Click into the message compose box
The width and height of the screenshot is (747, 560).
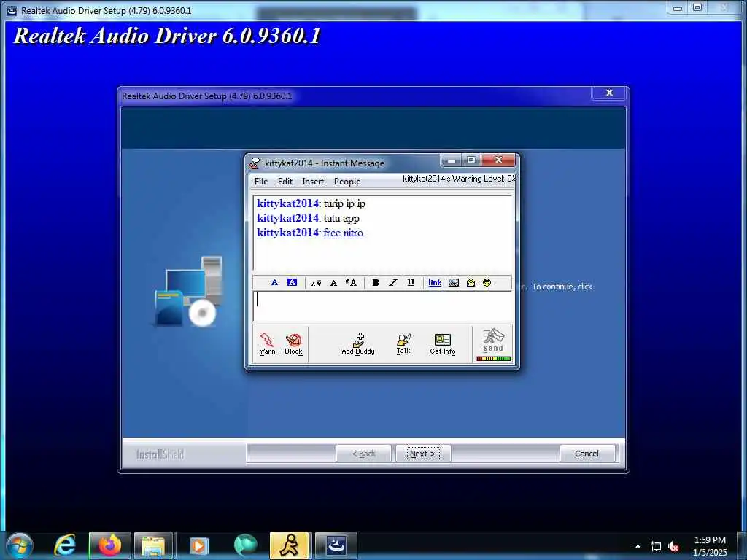(x=383, y=306)
